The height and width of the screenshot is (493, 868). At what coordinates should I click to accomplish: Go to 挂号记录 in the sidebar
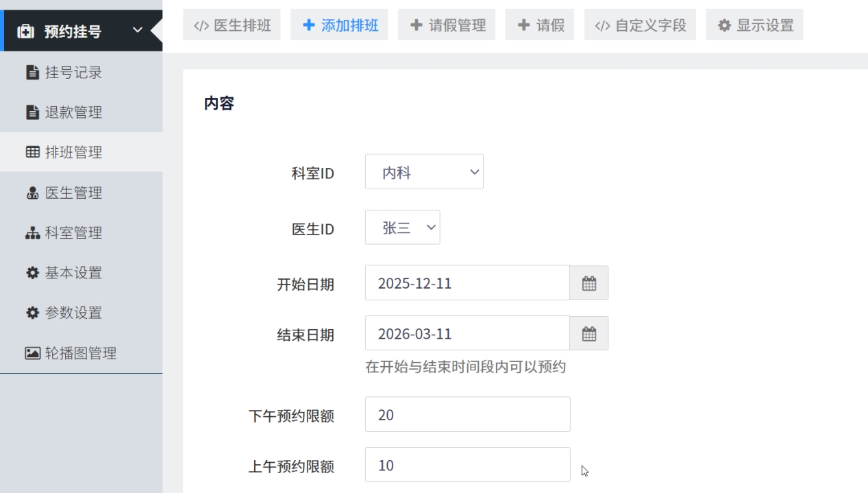click(x=73, y=72)
